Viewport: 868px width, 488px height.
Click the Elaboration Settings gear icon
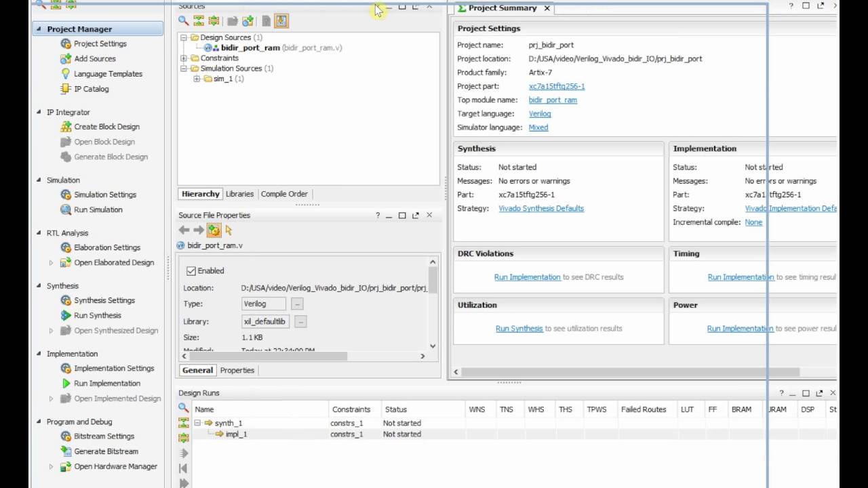pos(66,247)
